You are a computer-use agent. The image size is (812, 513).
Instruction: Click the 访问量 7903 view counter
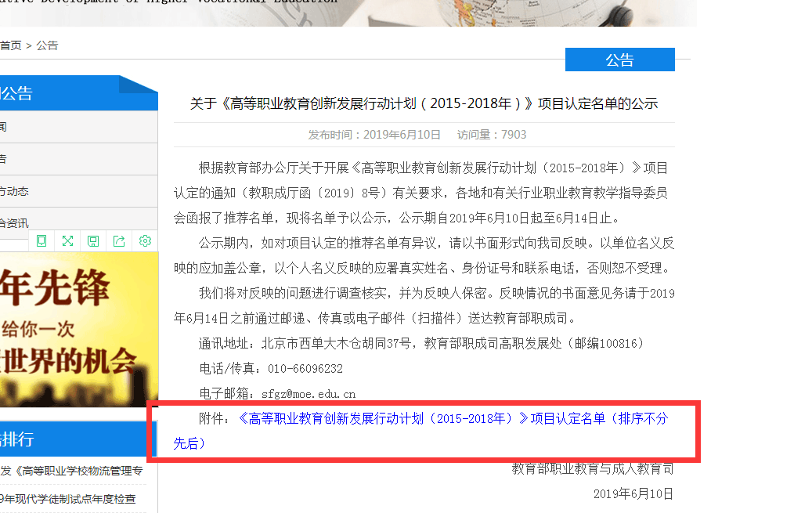pyautogui.click(x=492, y=135)
